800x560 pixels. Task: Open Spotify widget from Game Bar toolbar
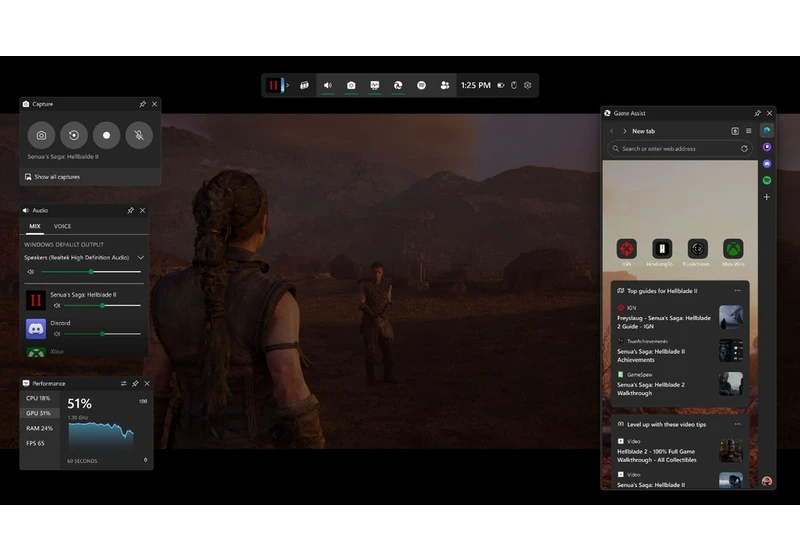coord(421,85)
